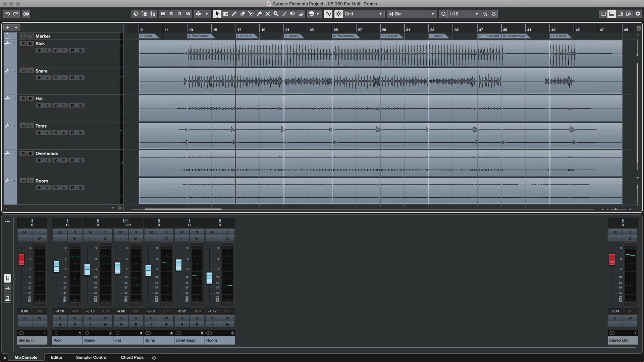Select the Range Selection tool
Viewport: 644px width, 362px height.
(226, 14)
